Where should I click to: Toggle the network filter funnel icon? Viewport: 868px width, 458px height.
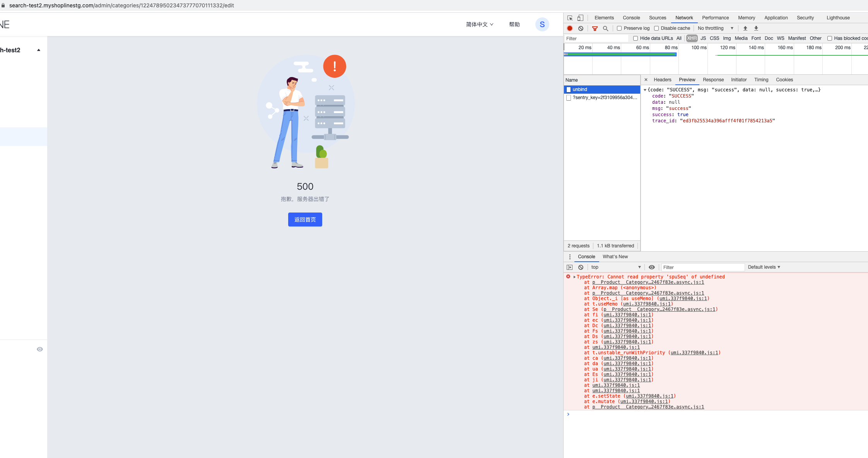(595, 28)
